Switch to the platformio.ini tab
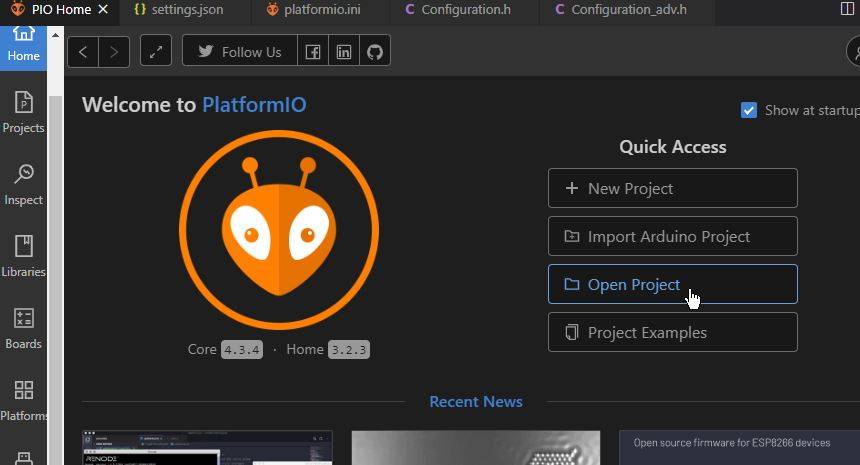The image size is (860, 465). (x=313, y=10)
